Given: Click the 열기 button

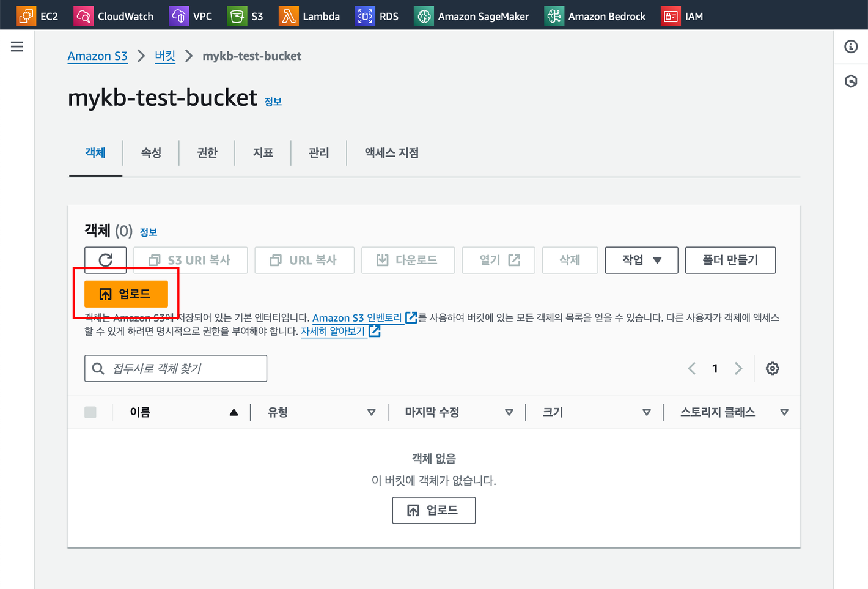Looking at the screenshot, I should (x=499, y=260).
